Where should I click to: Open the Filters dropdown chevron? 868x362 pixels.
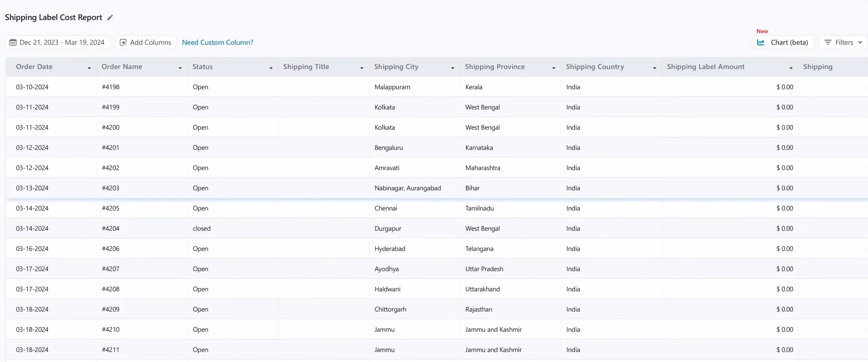coord(860,43)
